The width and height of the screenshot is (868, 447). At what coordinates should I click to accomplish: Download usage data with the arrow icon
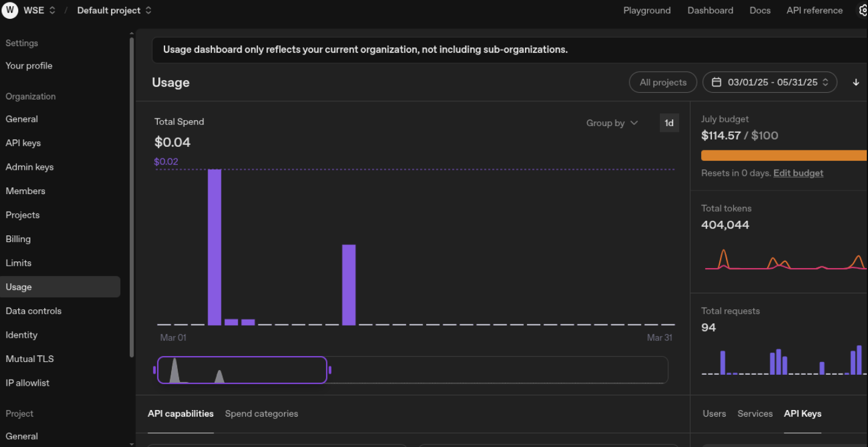[856, 82]
